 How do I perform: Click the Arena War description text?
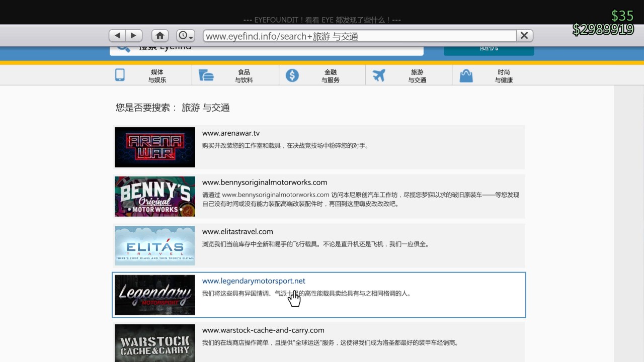pos(286,146)
